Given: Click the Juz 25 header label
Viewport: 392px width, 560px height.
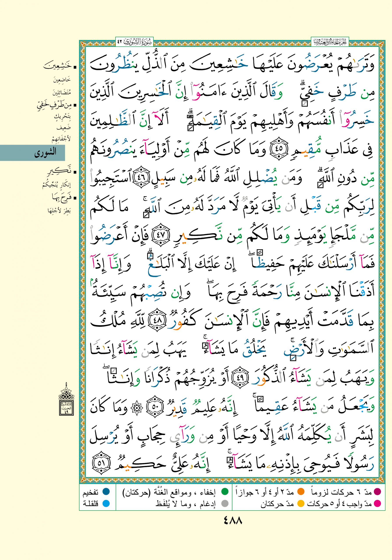Looking at the screenshot, I should coord(330,42).
